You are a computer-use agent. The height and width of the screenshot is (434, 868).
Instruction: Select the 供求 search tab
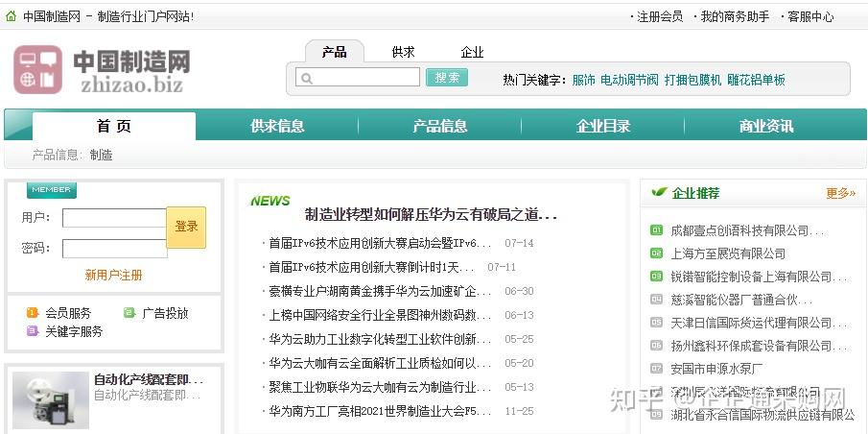(x=403, y=52)
